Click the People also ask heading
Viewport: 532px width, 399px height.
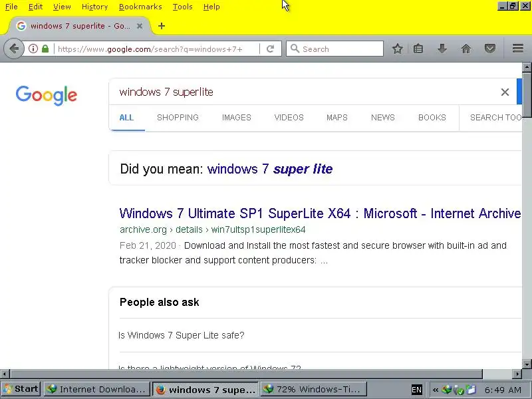(159, 302)
